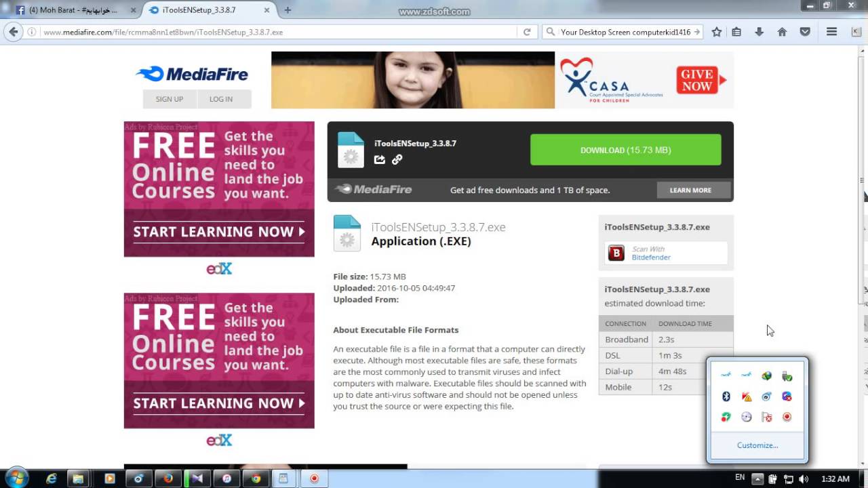This screenshot has width=868, height=488.
Task: Close the iToolsENSetup_3.3.8.7 tab
Action: pos(267,10)
